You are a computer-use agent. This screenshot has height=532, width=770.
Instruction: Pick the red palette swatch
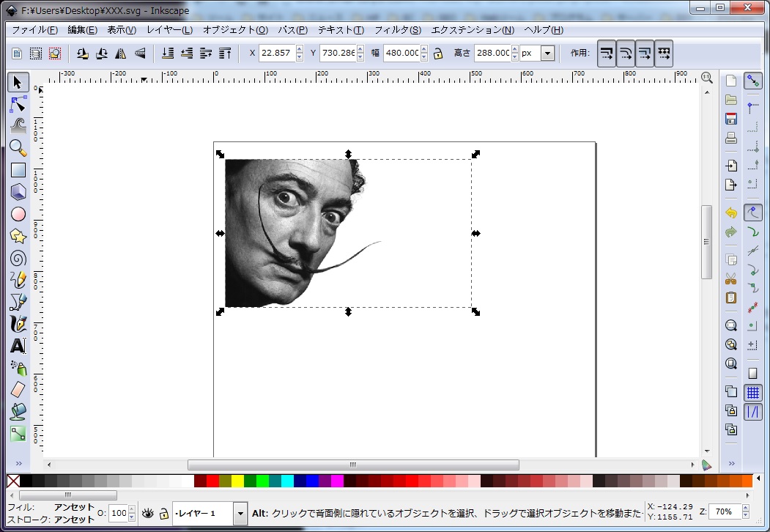[x=212, y=481]
